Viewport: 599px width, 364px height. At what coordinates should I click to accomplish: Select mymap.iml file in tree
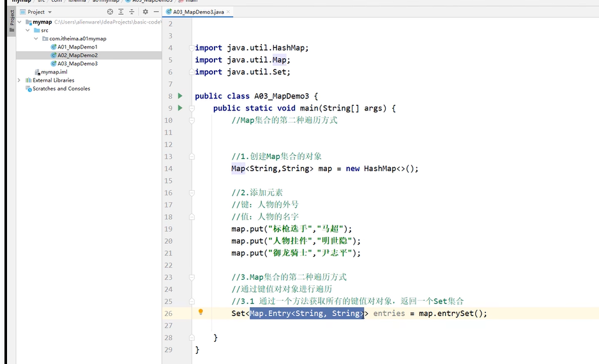coord(54,72)
